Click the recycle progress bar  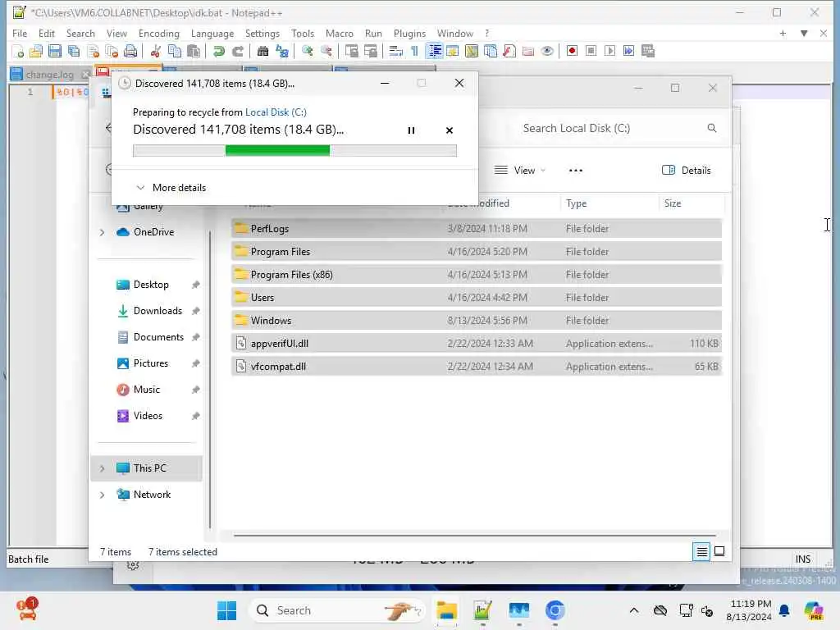[x=294, y=151]
